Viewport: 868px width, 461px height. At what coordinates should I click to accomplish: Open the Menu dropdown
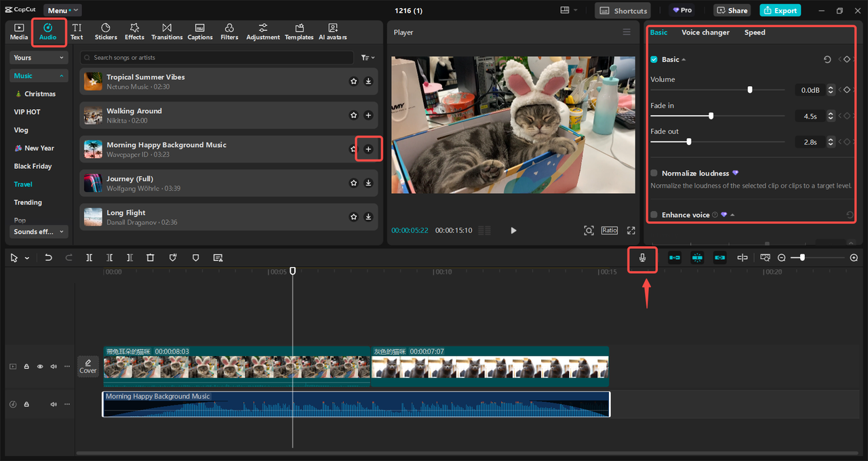[x=62, y=10]
